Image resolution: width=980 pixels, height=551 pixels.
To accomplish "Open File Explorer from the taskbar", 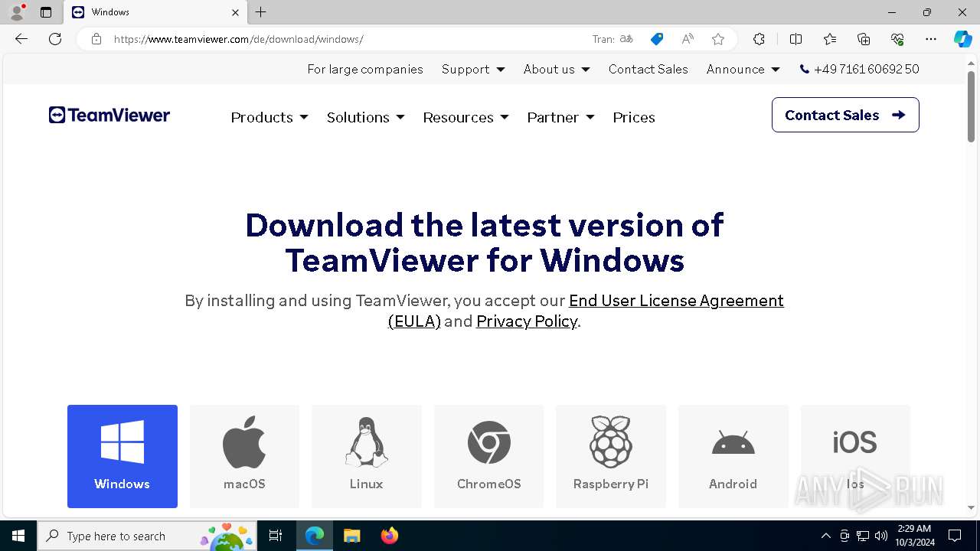I will (x=351, y=536).
